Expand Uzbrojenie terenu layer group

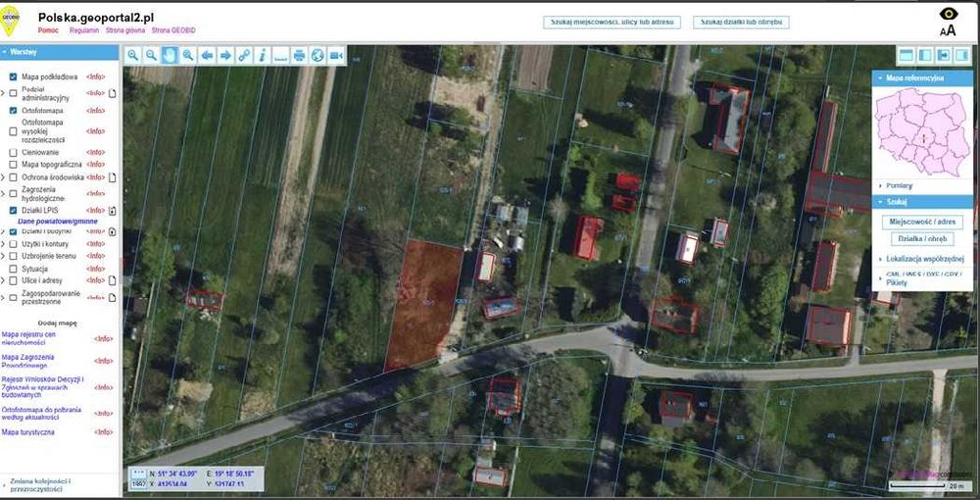pos(3,256)
